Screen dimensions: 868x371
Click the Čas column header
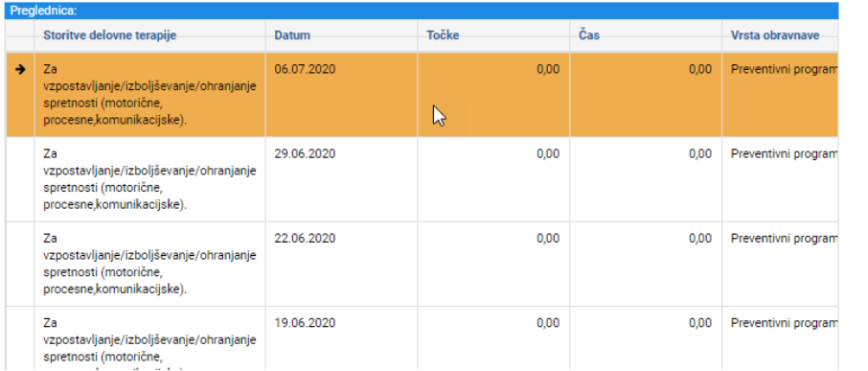[x=589, y=35]
